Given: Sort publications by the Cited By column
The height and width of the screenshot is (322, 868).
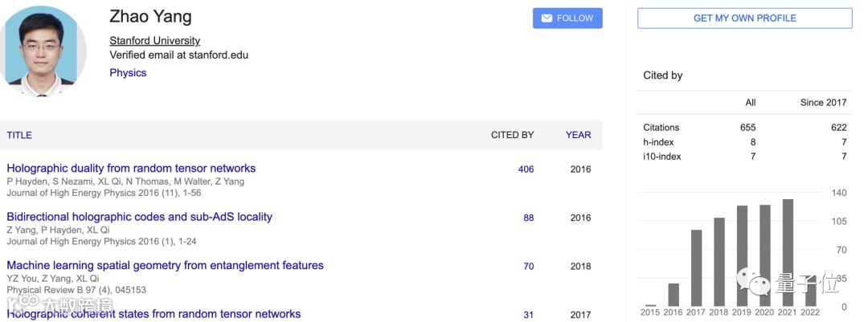Looking at the screenshot, I should pyautogui.click(x=512, y=136).
